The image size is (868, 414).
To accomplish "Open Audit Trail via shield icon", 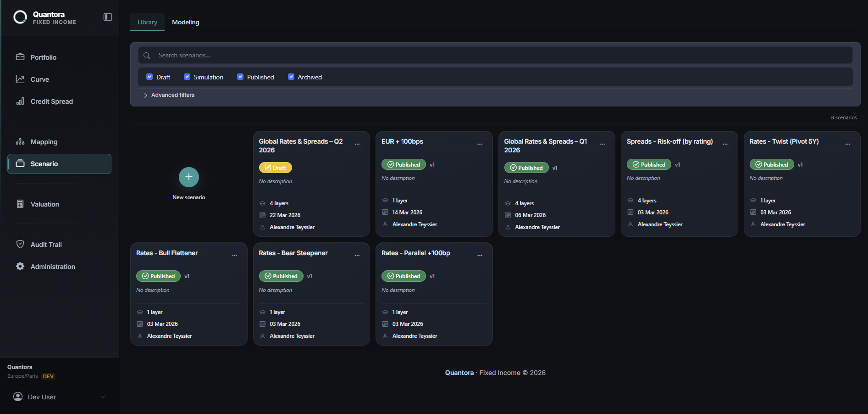I will pos(20,245).
